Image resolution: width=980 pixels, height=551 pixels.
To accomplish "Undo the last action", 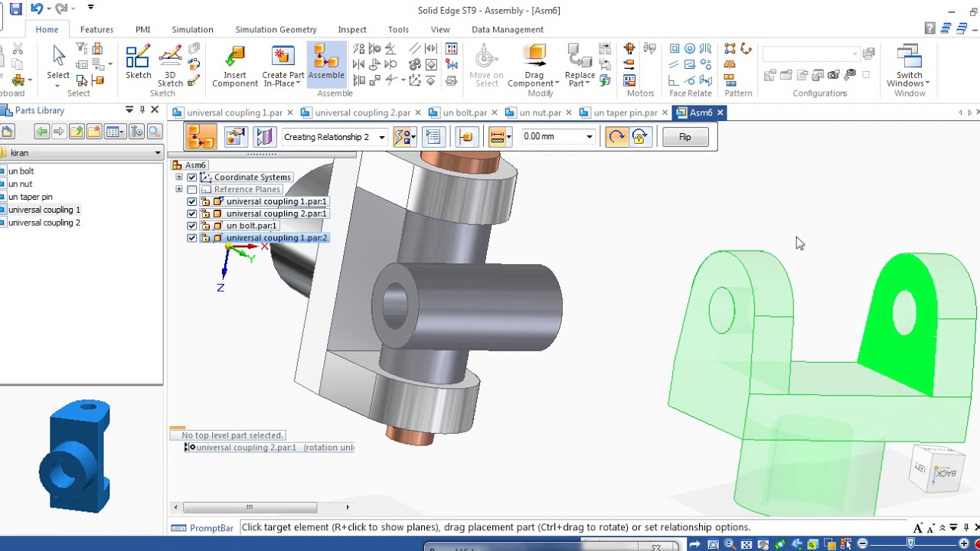I will click(36, 9).
